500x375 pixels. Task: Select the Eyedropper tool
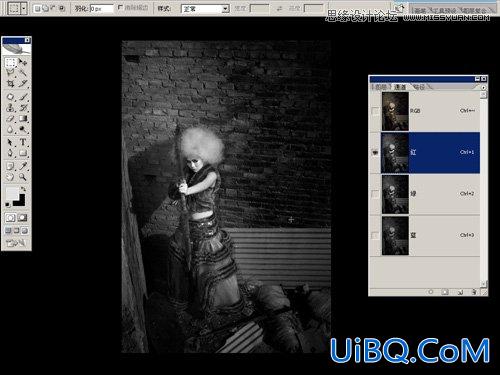coord(23,166)
